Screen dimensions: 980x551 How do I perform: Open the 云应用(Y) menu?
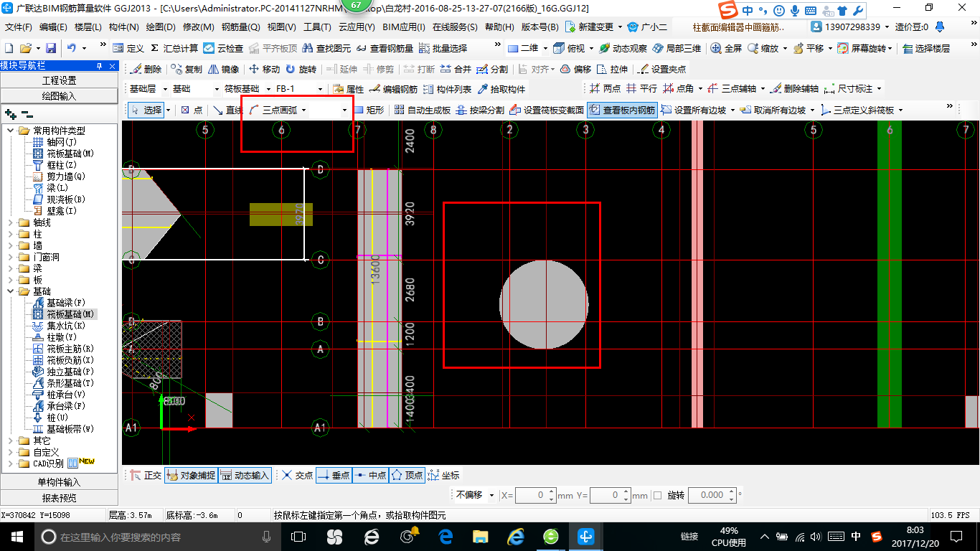(x=357, y=27)
